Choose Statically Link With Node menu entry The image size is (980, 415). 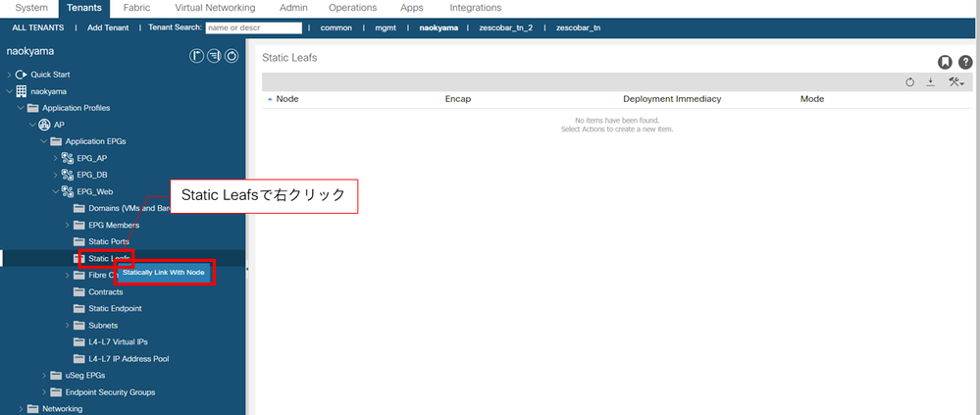click(164, 273)
